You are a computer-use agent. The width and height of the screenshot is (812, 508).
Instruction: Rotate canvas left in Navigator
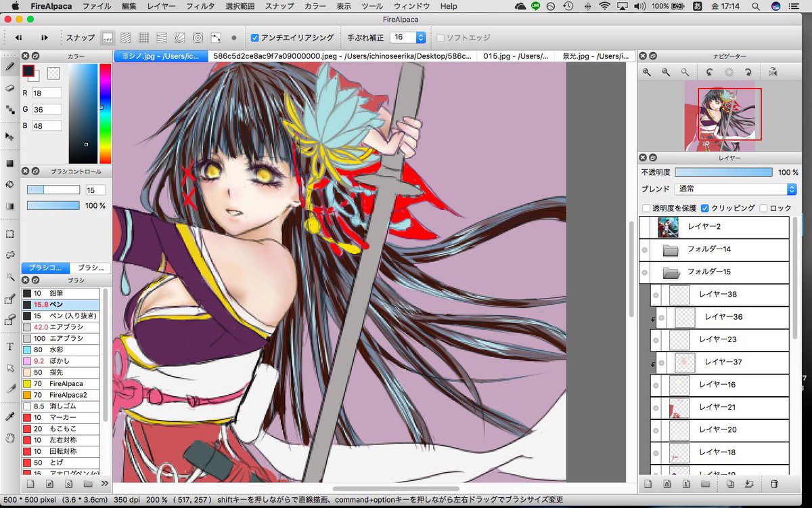click(710, 72)
